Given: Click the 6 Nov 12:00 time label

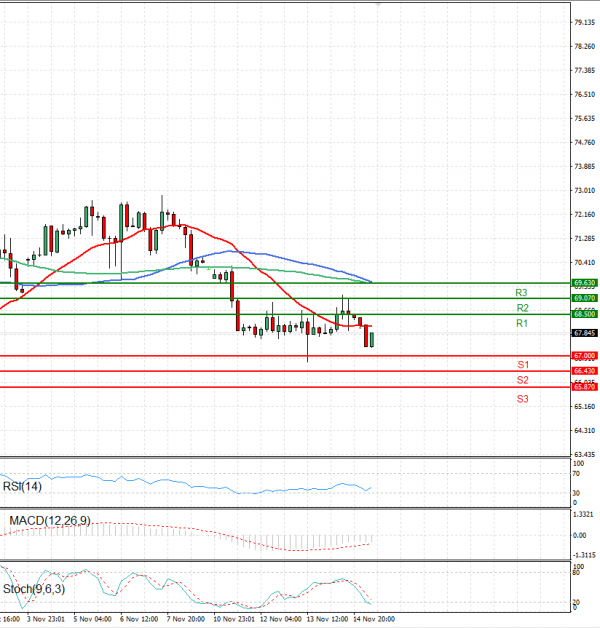Looking at the screenshot, I should (x=139, y=619).
